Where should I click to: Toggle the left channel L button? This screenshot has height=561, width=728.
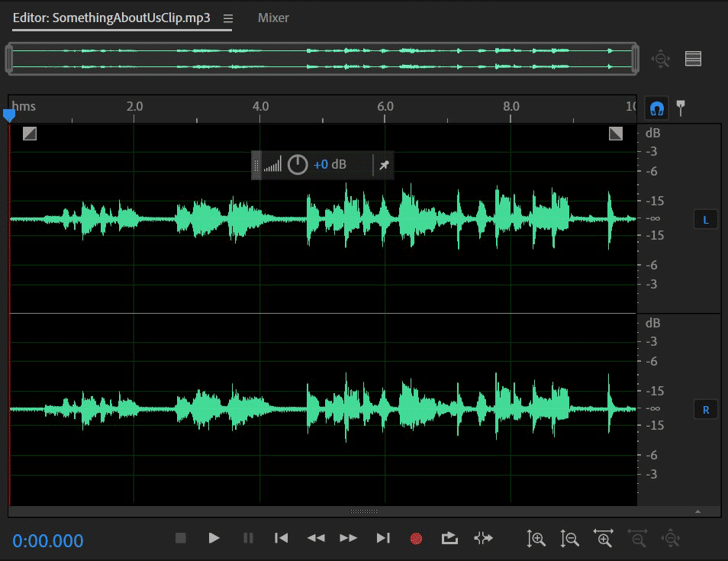click(706, 220)
